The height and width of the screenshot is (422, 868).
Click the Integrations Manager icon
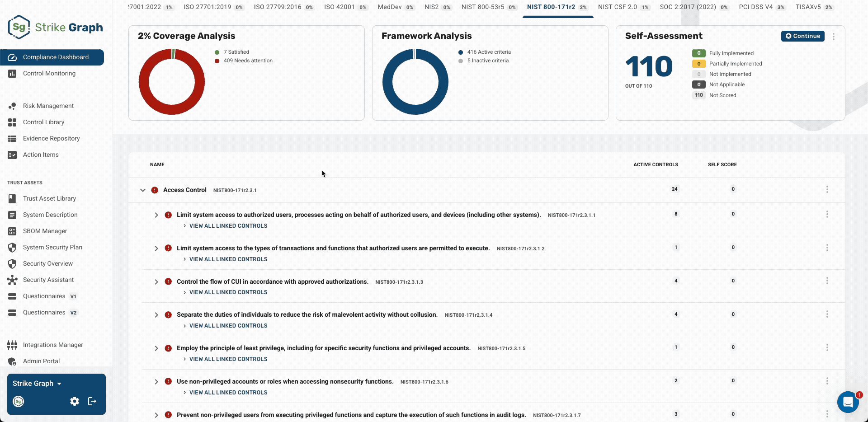[12, 345]
